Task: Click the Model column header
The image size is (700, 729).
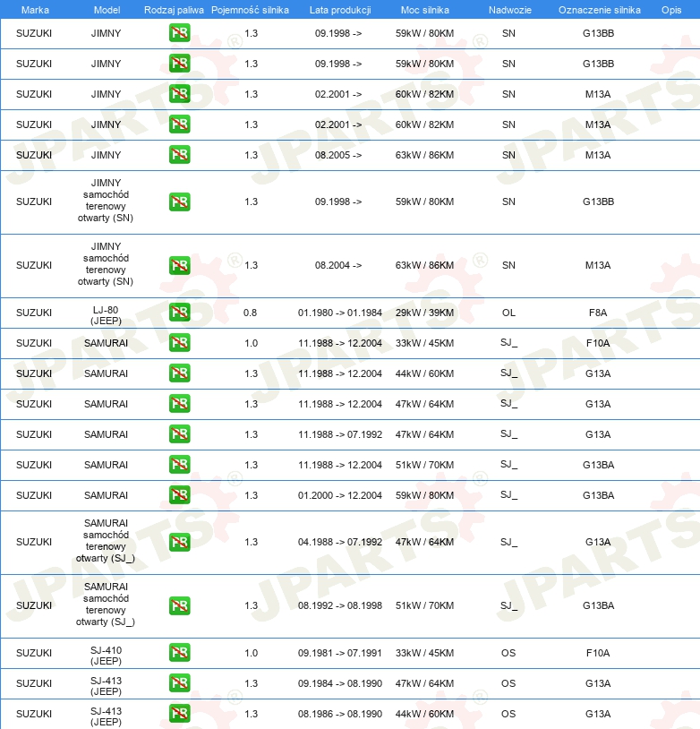Action: [x=106, y=10]
